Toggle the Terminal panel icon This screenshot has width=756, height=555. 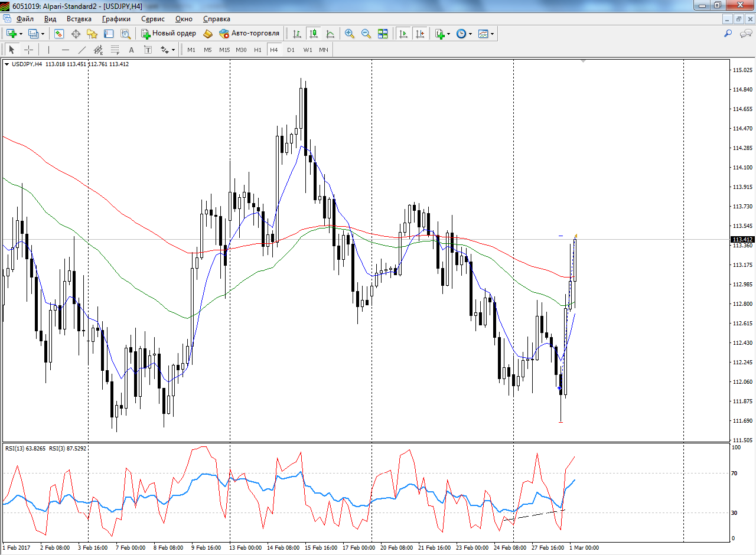pyautogui.click(x=109, y=34)
